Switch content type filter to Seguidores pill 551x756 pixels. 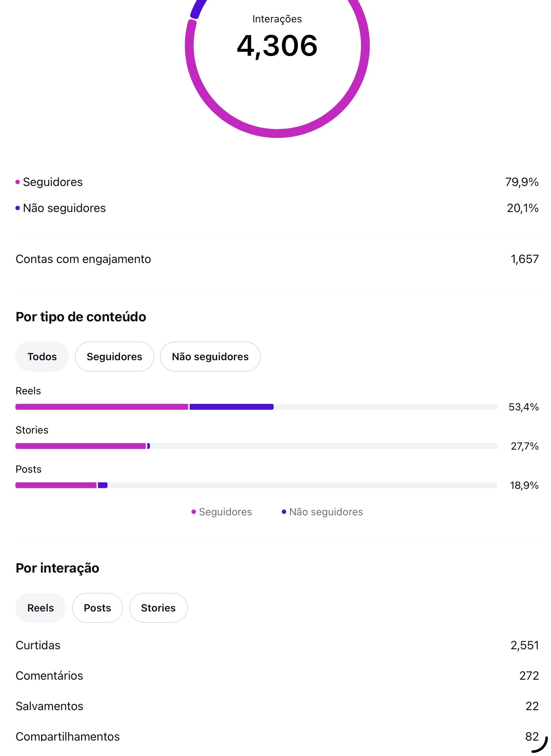coord(114,357)
